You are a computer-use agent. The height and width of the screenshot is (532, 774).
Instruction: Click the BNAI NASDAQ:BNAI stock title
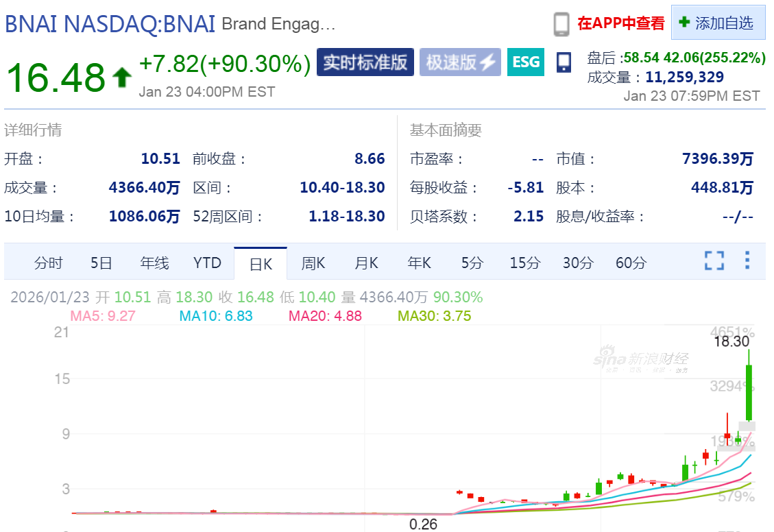[110, 24]
